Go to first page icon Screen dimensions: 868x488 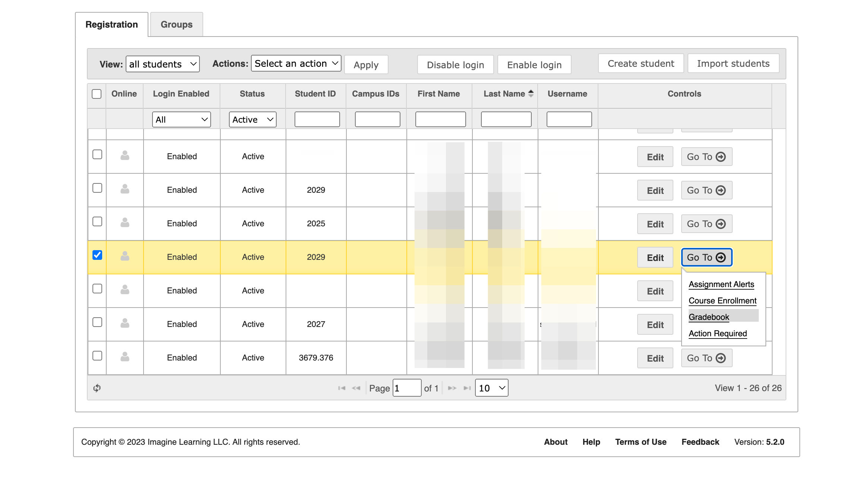[342, 388]
